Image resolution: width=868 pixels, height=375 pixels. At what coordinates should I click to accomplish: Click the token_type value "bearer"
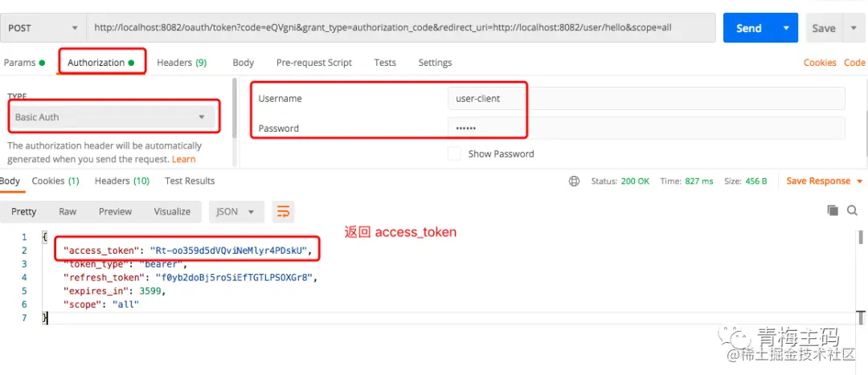160,264
